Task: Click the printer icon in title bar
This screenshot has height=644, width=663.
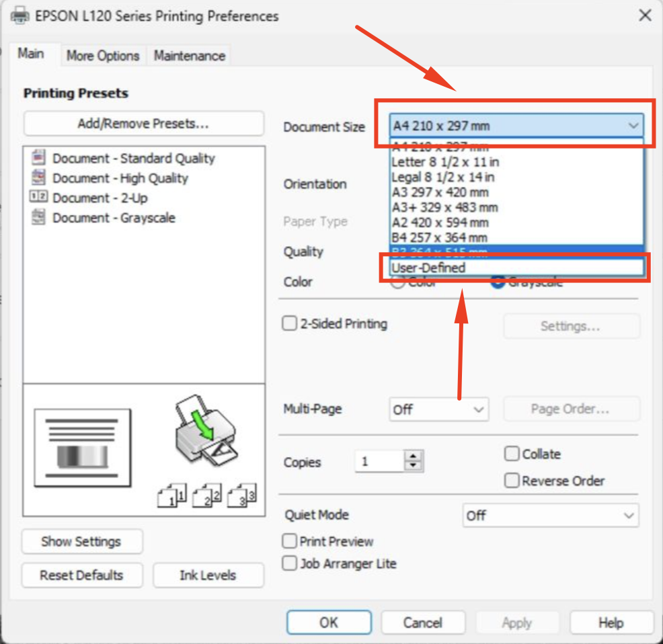Action: tap(20, 15)
